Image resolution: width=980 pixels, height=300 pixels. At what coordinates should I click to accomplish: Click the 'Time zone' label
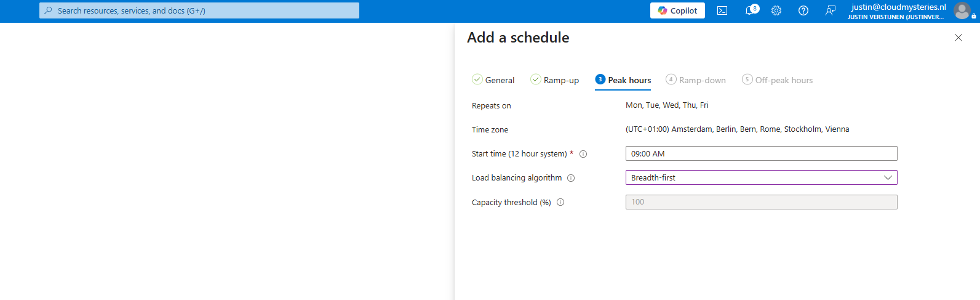(x=490, y=130)
